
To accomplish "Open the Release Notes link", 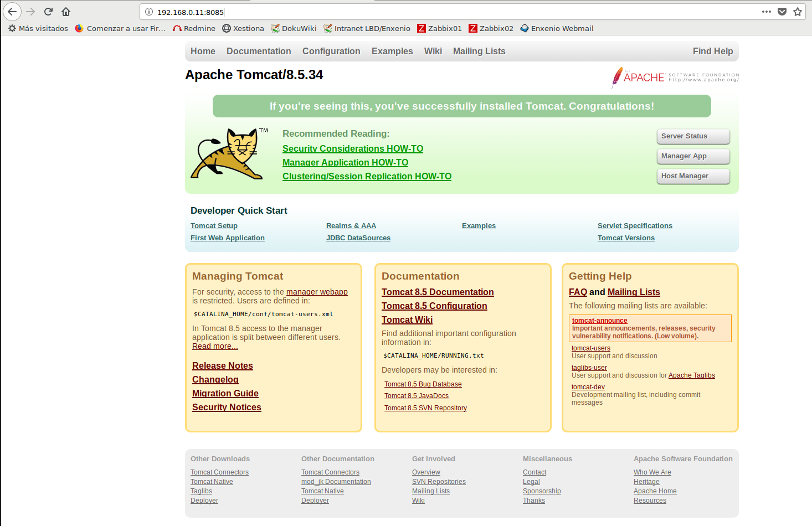I will click(223, 365).
